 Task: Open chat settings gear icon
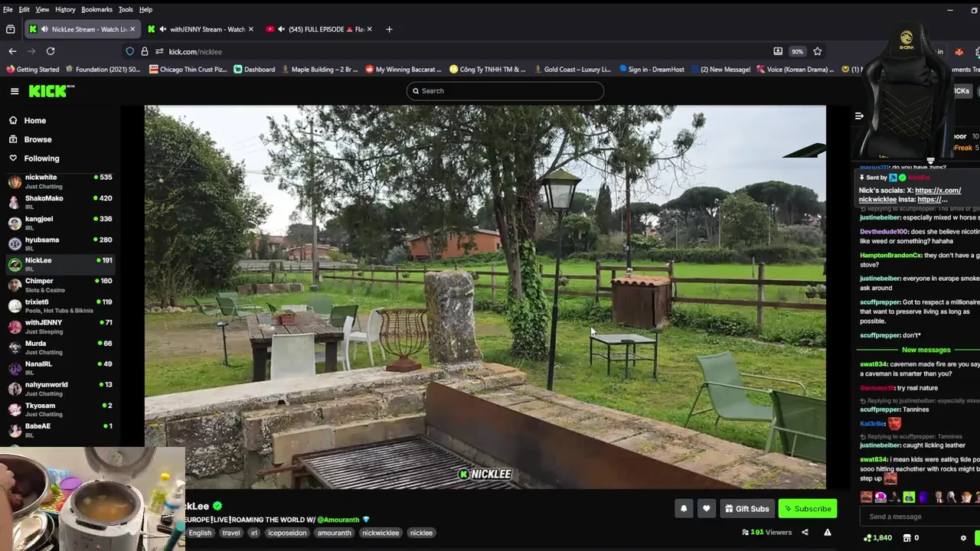pyautogui.click(x=963, y=538)
